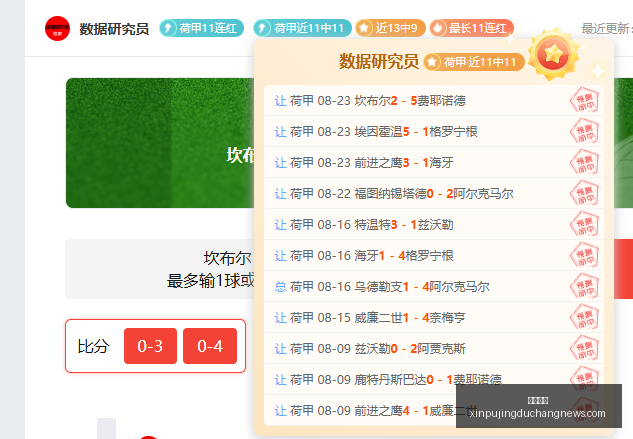Click 推荐命中 stamp on 乌德勒支 row
Screen dimensions: 633x439
[584, 286]
